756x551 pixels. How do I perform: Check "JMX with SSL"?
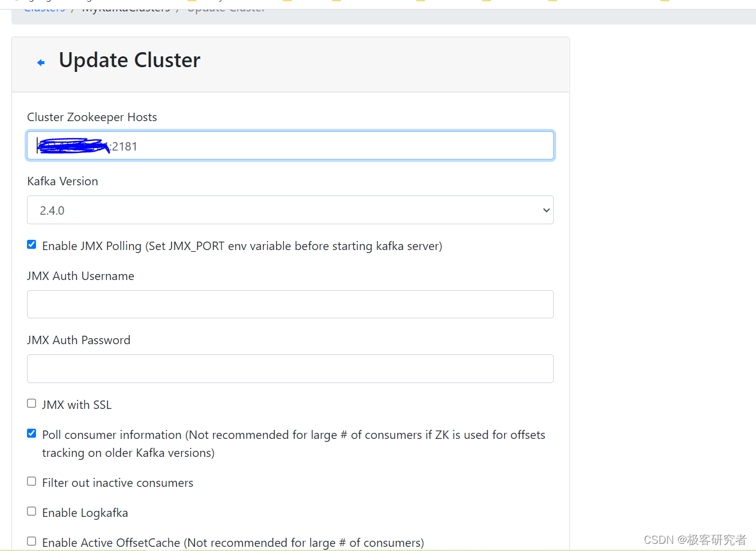[x=31, y=403]
